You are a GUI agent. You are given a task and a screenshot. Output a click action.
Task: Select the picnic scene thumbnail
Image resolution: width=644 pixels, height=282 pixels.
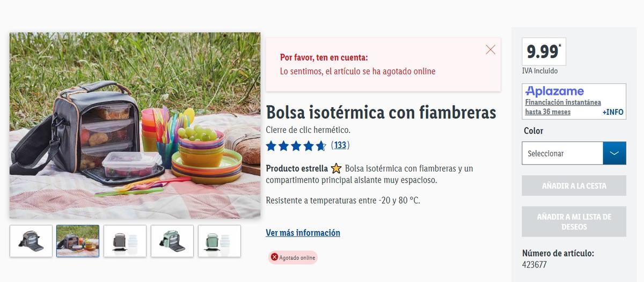point(78,241)
